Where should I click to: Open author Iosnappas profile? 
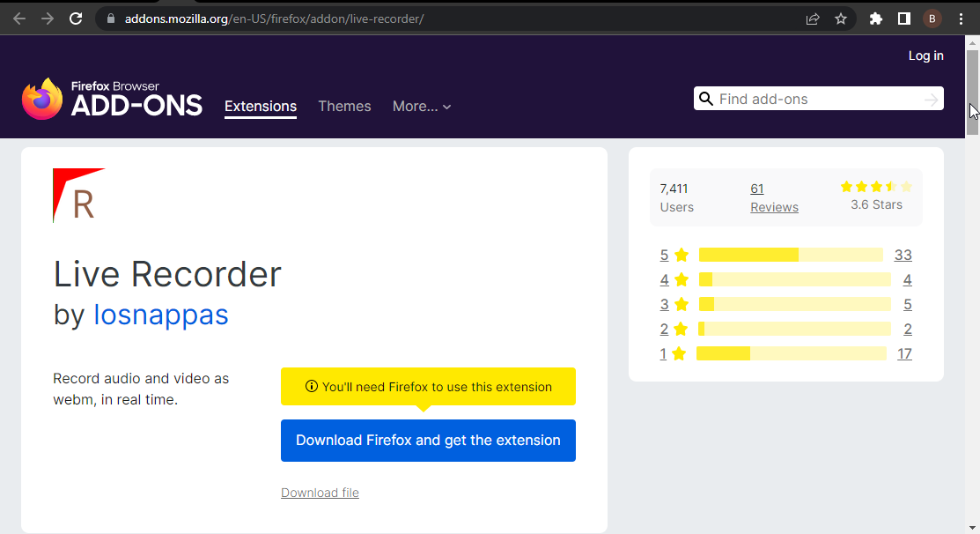(160, 315)
